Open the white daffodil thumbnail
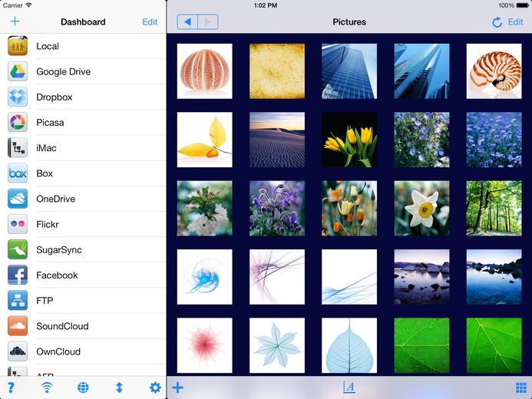The height and width of the screenshot is (399, 532). coord(421,208)
